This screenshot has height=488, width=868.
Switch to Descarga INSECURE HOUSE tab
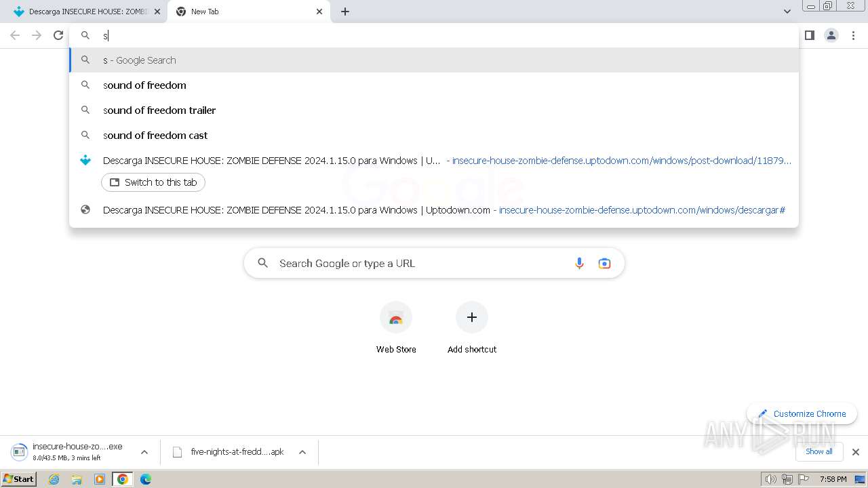pos(83,12)
